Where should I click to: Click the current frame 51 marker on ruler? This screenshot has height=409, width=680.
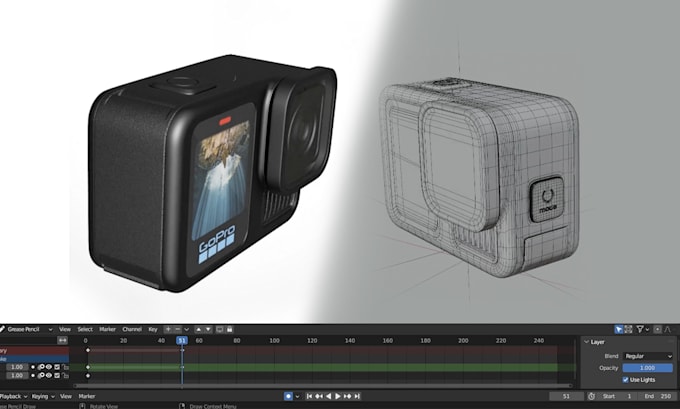pyautogui.click(x=182, y=340)
